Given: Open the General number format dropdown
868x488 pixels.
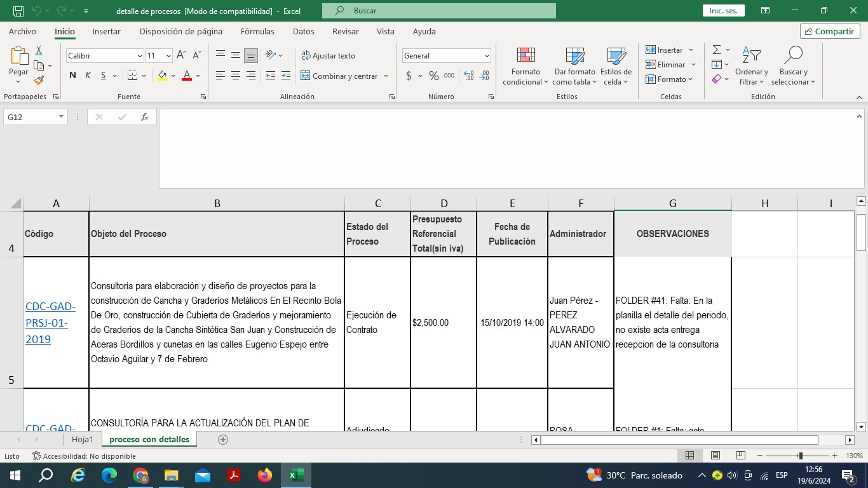Looking at the screenshot, I should pos(487,56).
